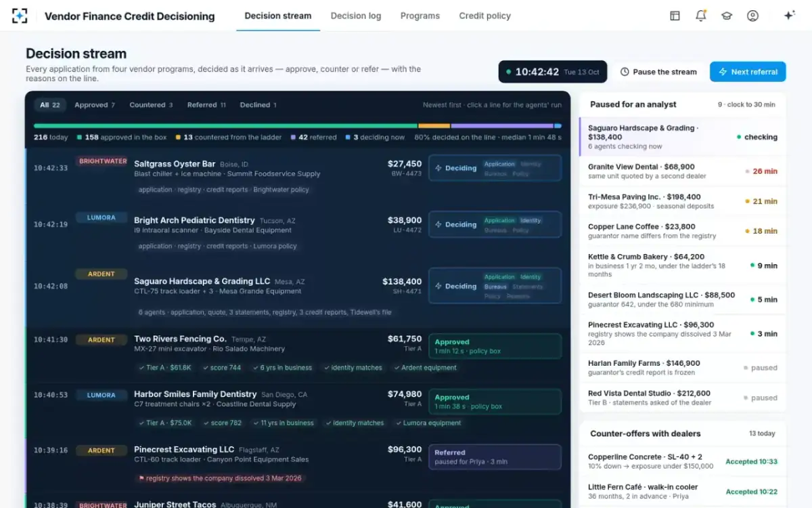Click the Deciding bolt icon for Saguaro Hardscape
The image size is (812, 508).
[438, 286]
